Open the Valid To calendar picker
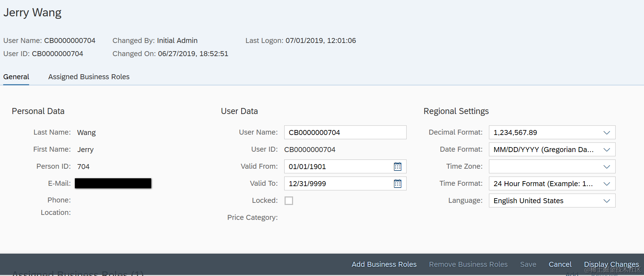 pyautogui.click(x=397, y=184)
